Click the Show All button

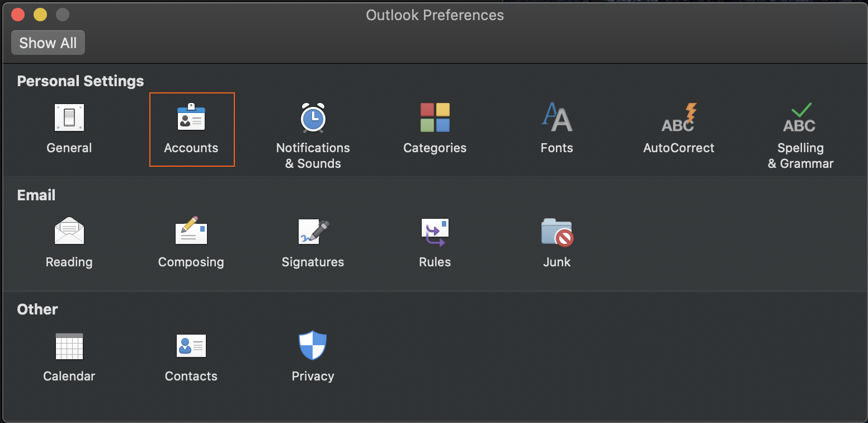[x=48, y=43]
